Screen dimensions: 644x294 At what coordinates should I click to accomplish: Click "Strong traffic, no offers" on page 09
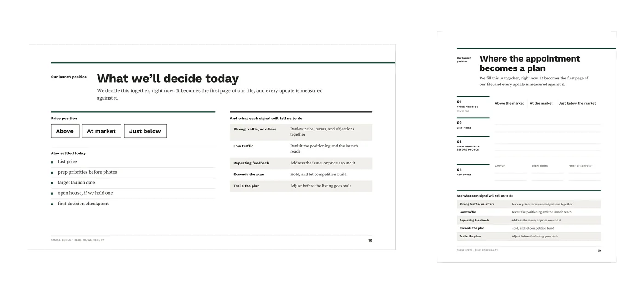pos(477,204)
